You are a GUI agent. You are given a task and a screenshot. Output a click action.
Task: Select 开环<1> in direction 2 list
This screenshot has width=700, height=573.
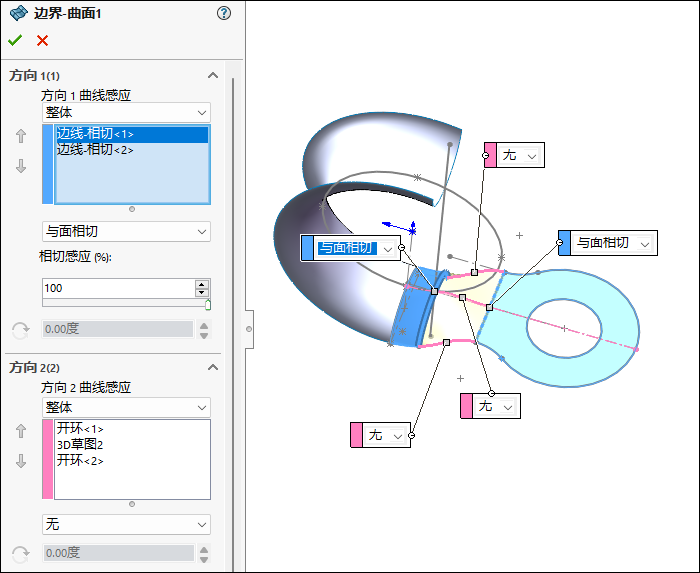[80, 428]
